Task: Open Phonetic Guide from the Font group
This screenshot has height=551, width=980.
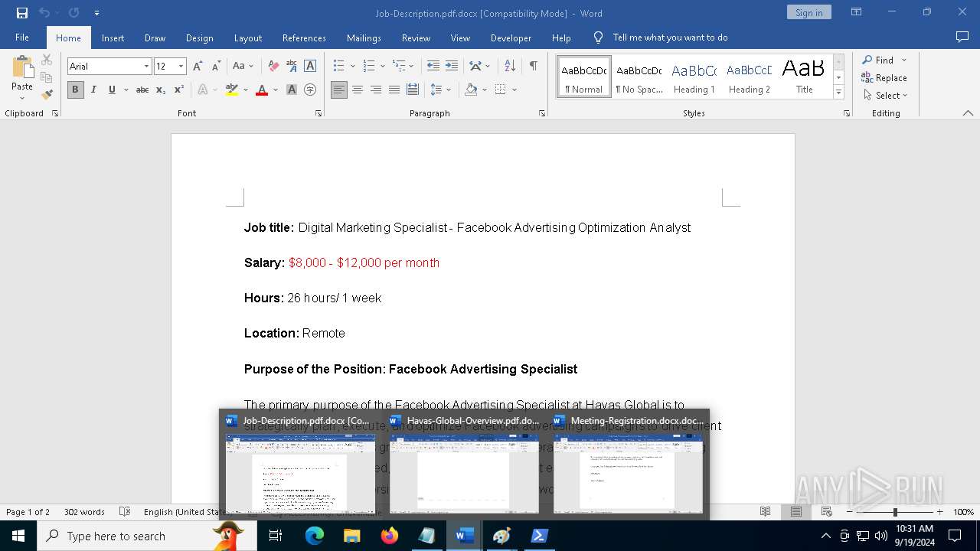Action: [x=292, y=67]
